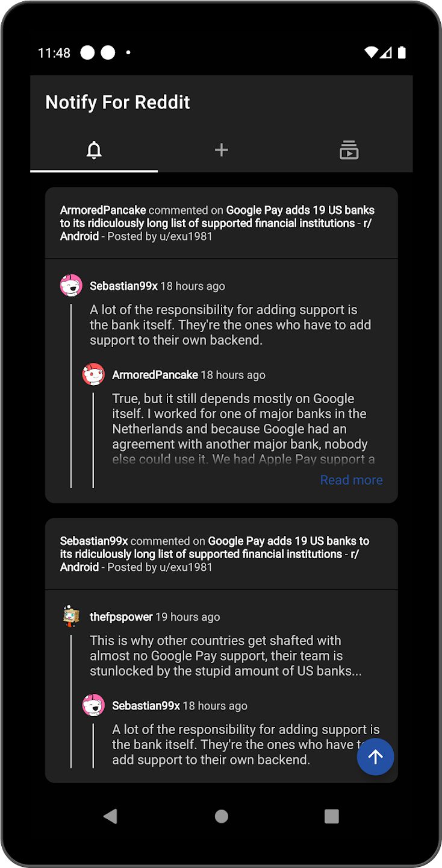Click thefpspower's avatar icon
This screenshot has height=868, width=442.
coord(72,616)
